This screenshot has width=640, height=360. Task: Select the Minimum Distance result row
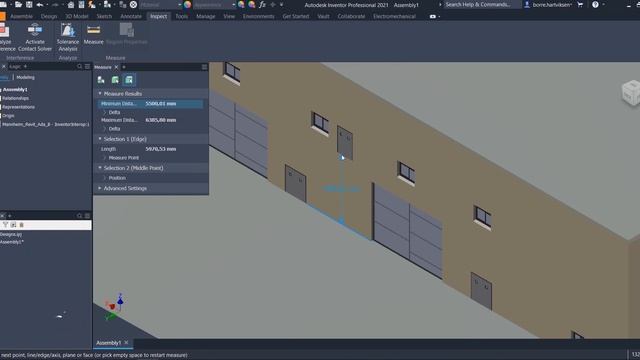click(x=151, y=104)
